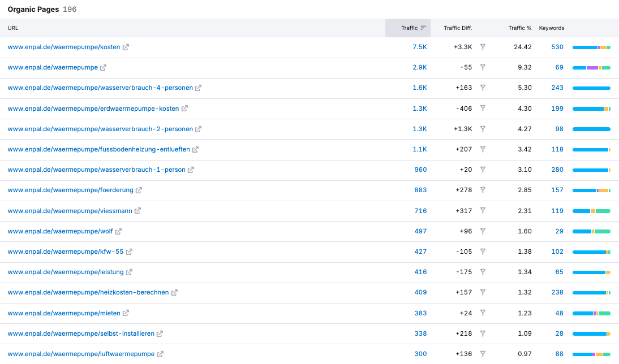Image resolution: width=619 pixels, height=364 pixels.
Task: Open the fussbodenheizung-entlueften URL link
Action: (98, 149)
